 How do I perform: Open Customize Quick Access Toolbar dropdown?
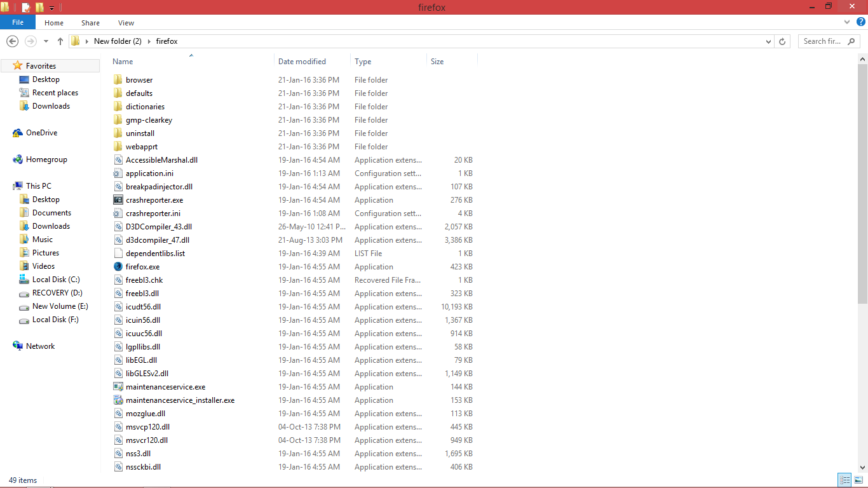pos(52,8)
